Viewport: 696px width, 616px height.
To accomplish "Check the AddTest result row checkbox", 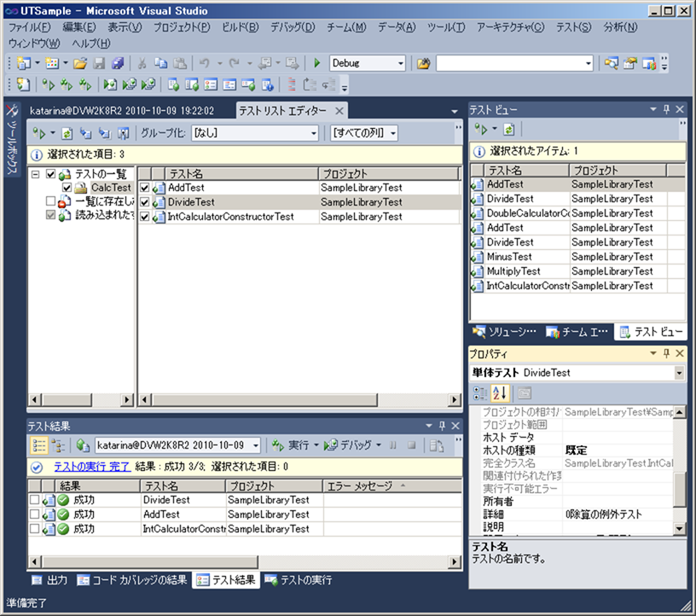I will point(35,514).
